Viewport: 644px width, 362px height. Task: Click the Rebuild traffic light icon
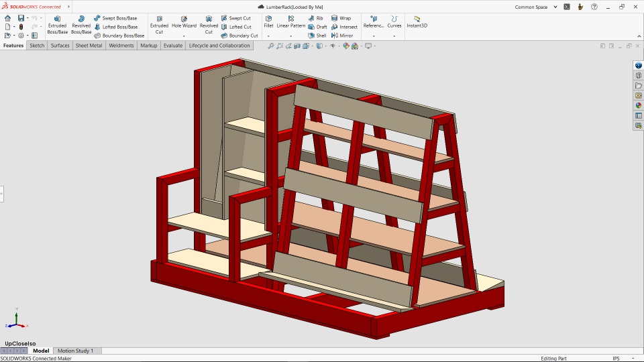(x=21, y=27)
